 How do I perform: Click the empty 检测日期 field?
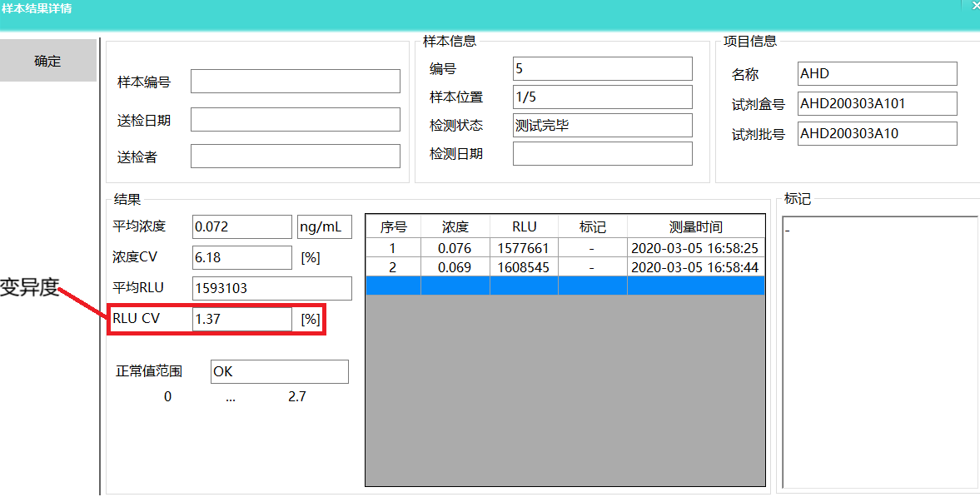point(602,154)
